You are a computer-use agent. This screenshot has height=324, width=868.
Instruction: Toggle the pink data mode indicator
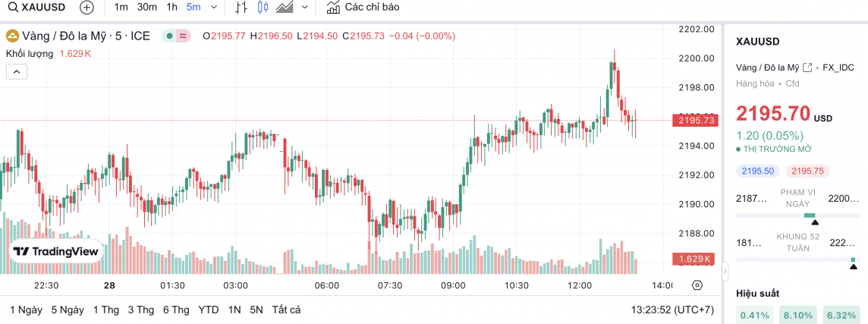[183, 36]
